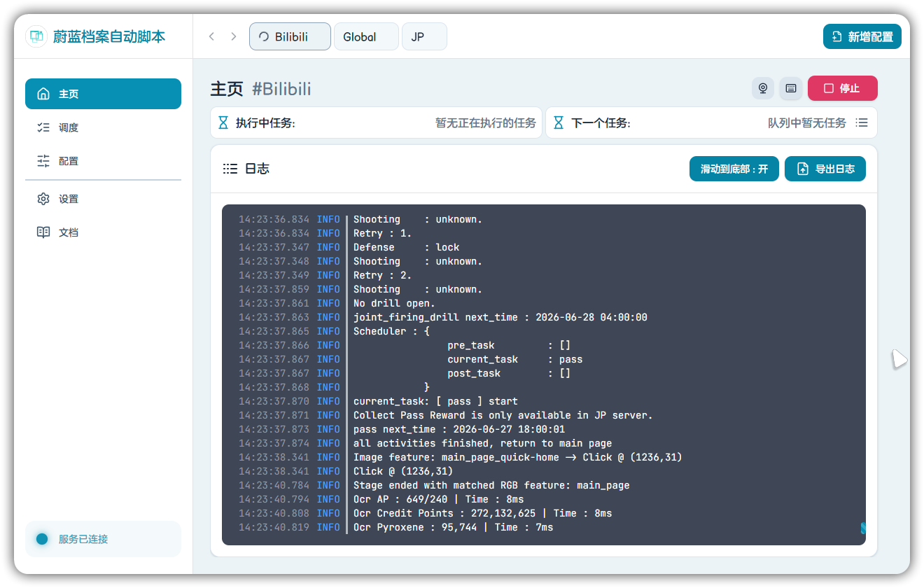Click the '#Bilibili' heading text
The width and height of the screenshot is (924, 588).
click(x=281, y=89)
